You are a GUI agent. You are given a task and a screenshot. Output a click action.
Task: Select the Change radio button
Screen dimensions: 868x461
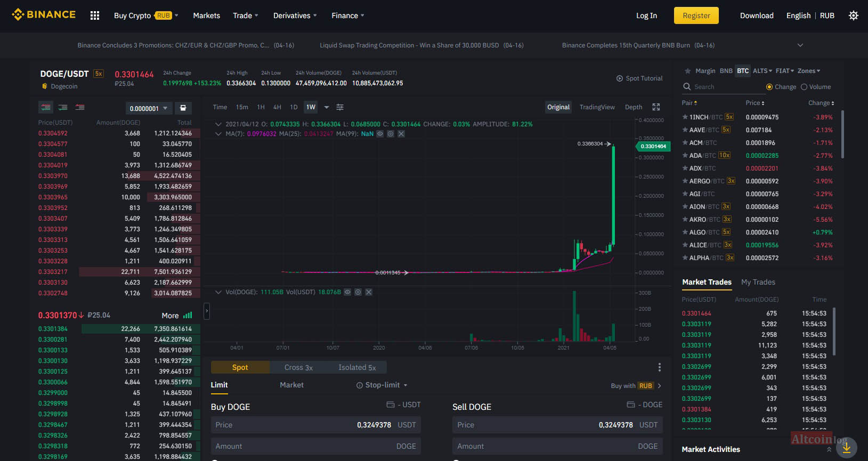tap(769, 87)
